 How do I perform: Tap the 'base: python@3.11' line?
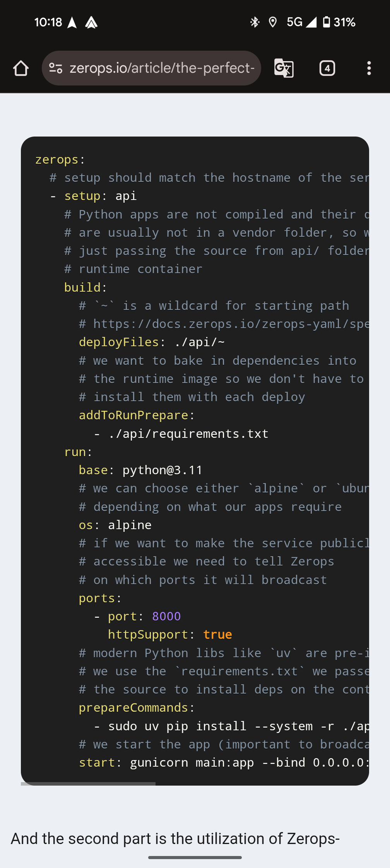tap(140, 470)
